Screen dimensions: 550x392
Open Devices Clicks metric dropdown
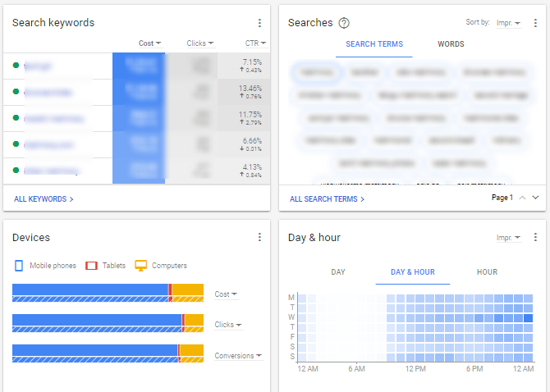pos(228,325)
